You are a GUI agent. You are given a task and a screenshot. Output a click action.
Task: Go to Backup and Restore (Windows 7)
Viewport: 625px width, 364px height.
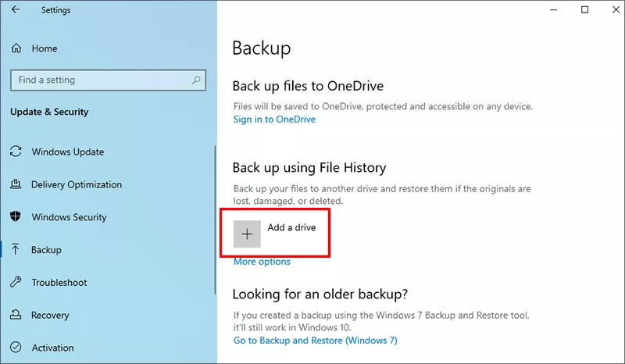315,341
